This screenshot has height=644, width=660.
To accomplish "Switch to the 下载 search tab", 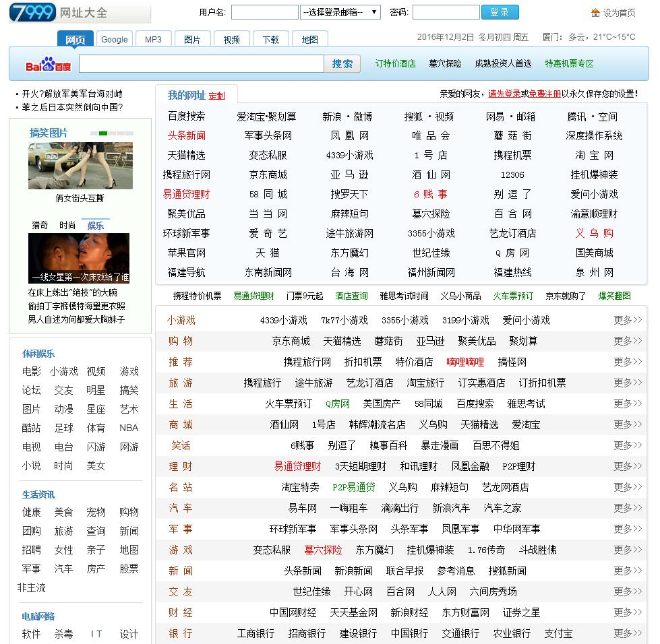I will point(270,40).
